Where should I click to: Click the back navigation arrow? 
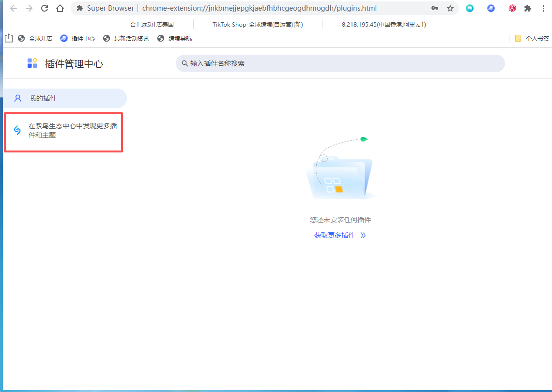pos(14,8)
